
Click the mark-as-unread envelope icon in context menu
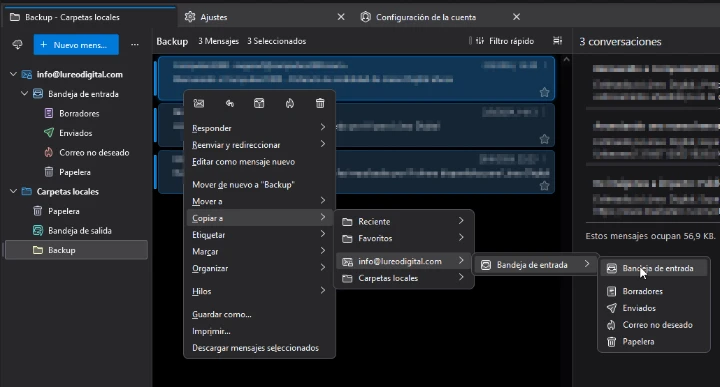click(199, 103)
